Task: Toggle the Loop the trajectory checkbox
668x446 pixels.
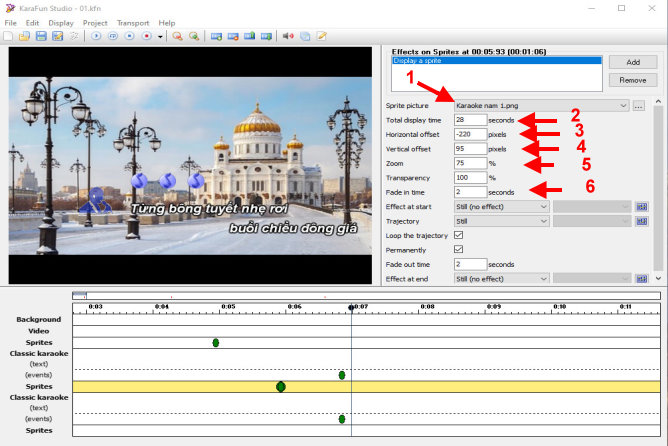Action: point(459,235)
